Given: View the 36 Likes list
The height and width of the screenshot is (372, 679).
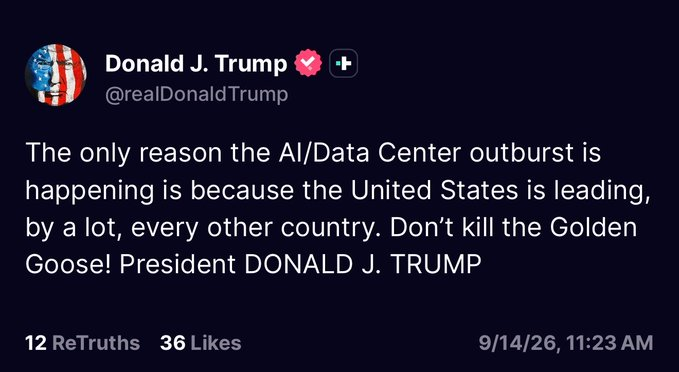Looking at the screenshot, I should tap(200, 343).
